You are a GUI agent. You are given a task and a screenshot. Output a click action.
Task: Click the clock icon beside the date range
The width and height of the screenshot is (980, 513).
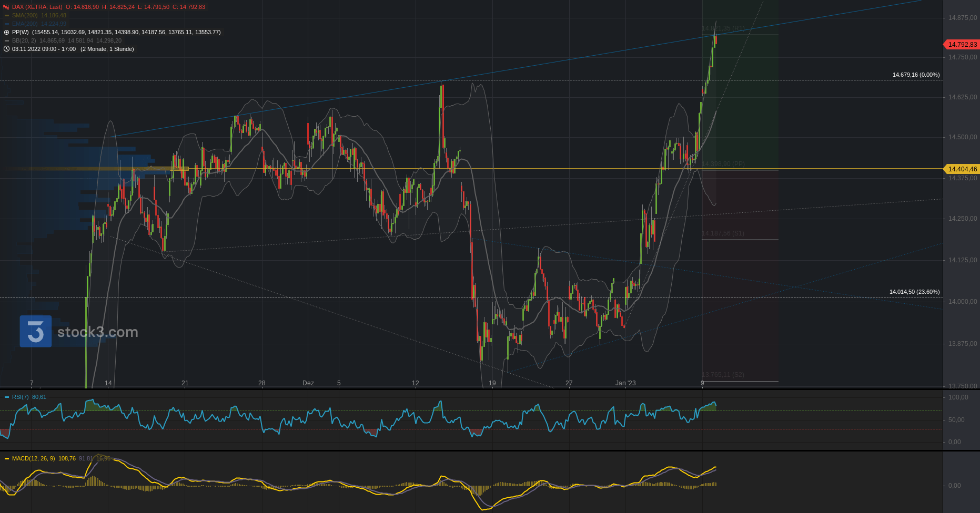7,49
